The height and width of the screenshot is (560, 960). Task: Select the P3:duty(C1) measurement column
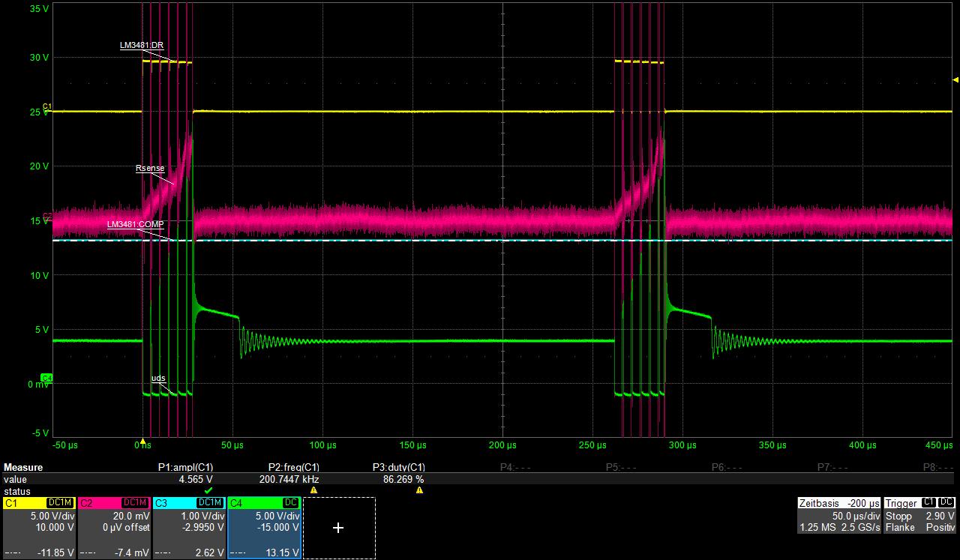(x=399, y=467)
